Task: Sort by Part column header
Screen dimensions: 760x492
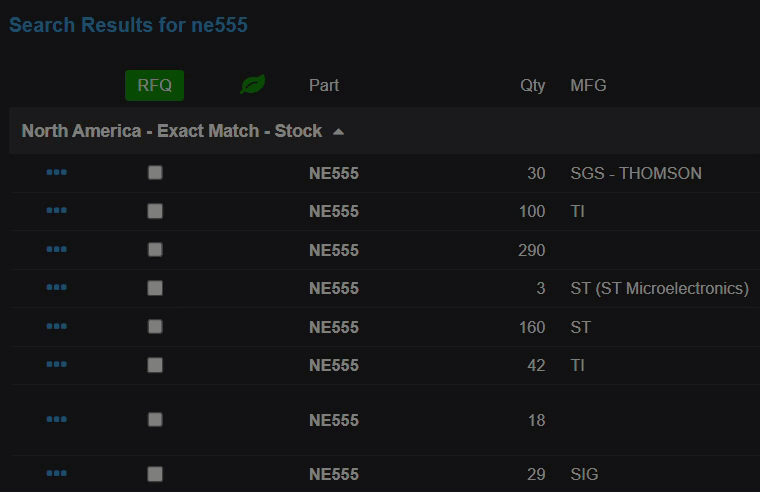Action: pos(324,85)
